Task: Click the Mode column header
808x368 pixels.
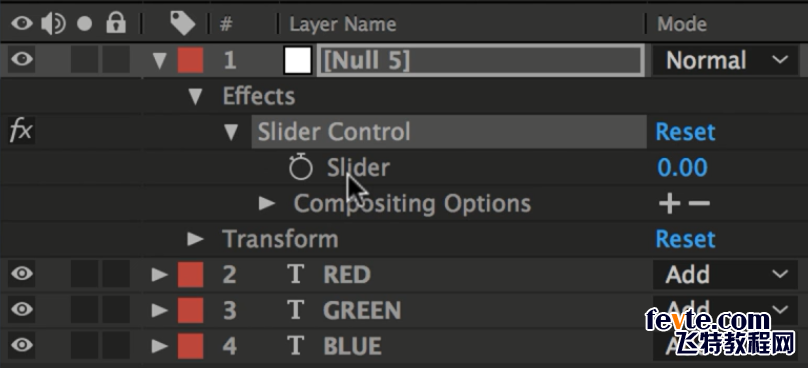Action: click(682, 24)
